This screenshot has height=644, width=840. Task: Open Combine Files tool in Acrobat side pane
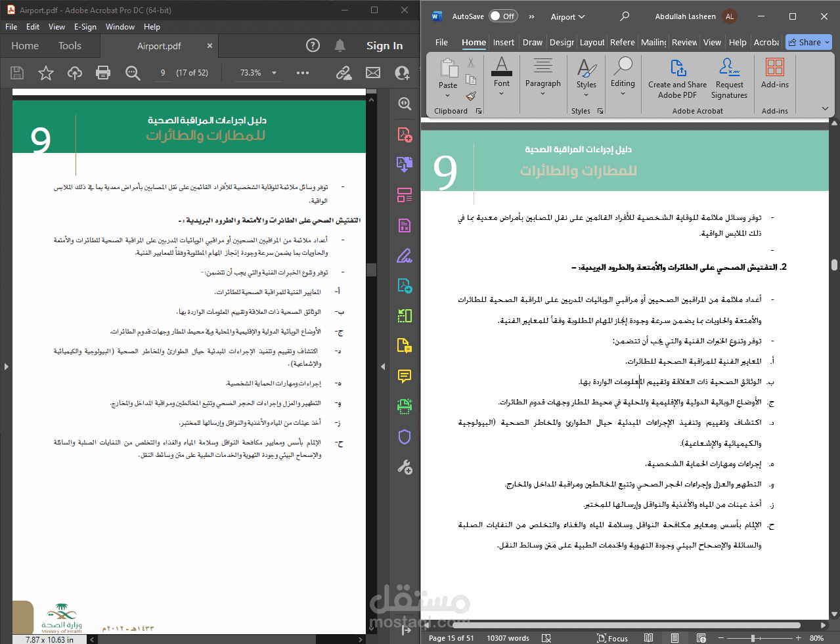[x=405, y=165]
